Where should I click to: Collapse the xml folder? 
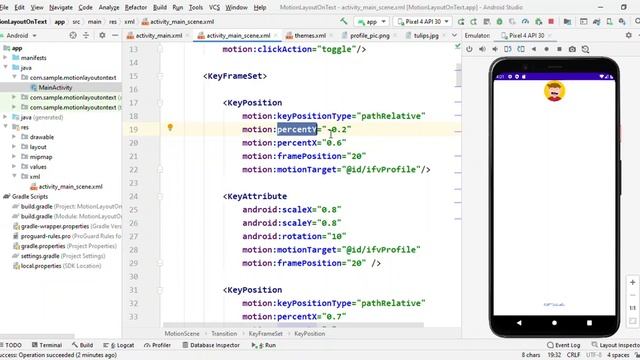point(14,176)
